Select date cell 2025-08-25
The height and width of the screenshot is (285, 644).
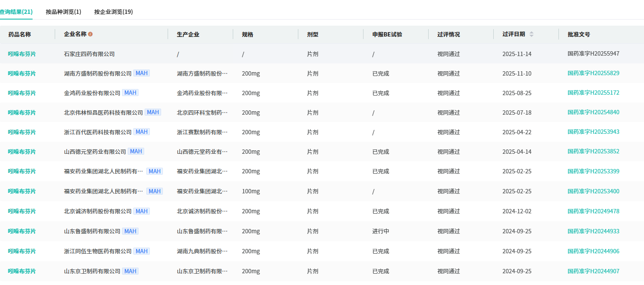517,93
